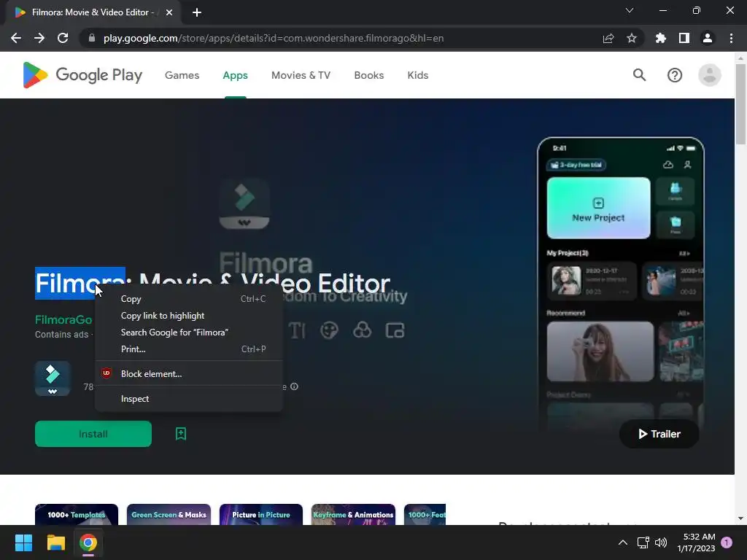Close the Filmora browser tab
Screen dimensions: 747x560
coord(169,12)
